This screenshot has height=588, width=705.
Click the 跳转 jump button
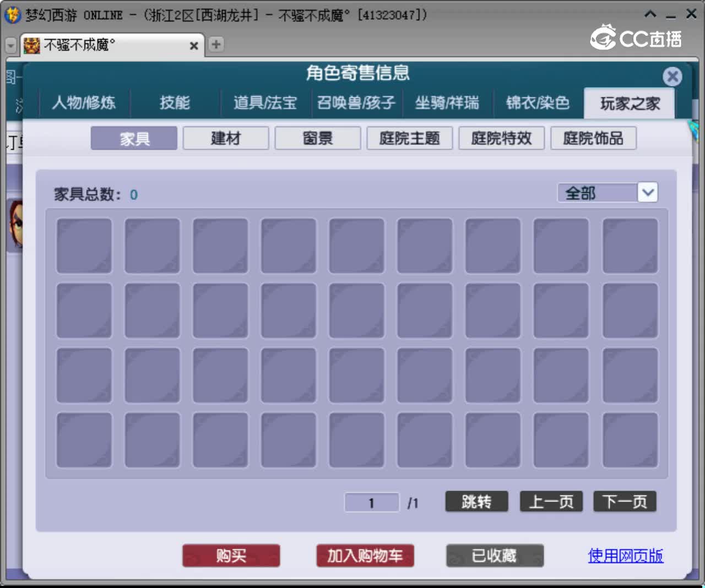click(x=476, y=502)
